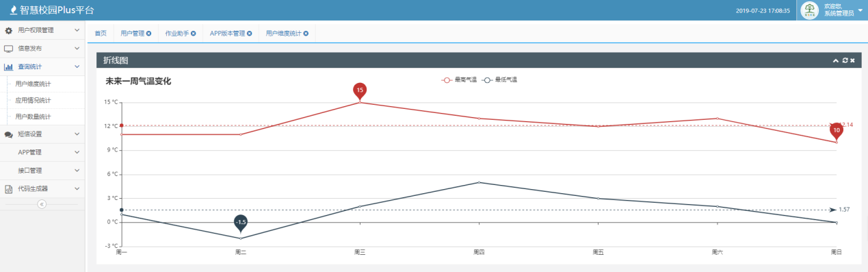Viewport: 868px width, 272px height.
Task: Click the school logo avatar in the header
Action: [810, 10]
